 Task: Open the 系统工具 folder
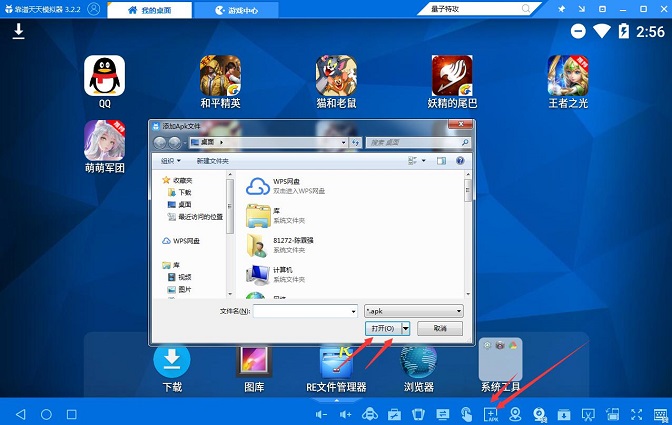pos(500,359)
